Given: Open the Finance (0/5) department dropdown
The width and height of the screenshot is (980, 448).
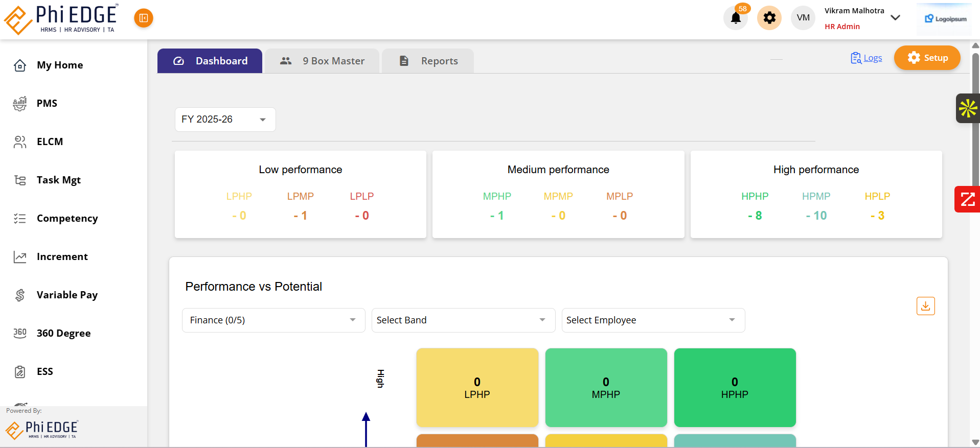Looking at the screenshot, I should (274, 320).
